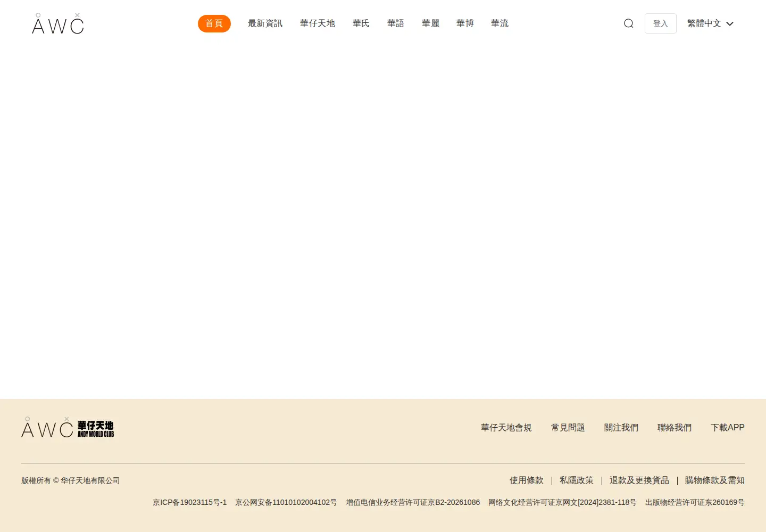Click the 出版物经营许可证东260169号 text

[x=695, y=502]
